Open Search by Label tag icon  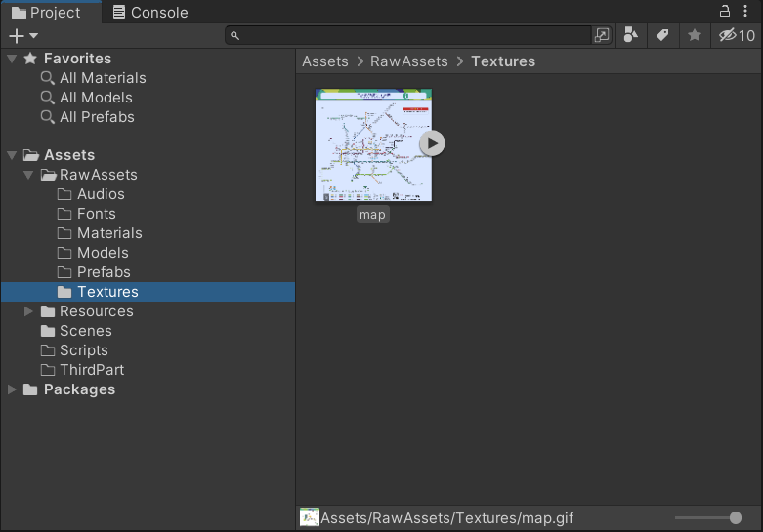[x=662, y=35]
